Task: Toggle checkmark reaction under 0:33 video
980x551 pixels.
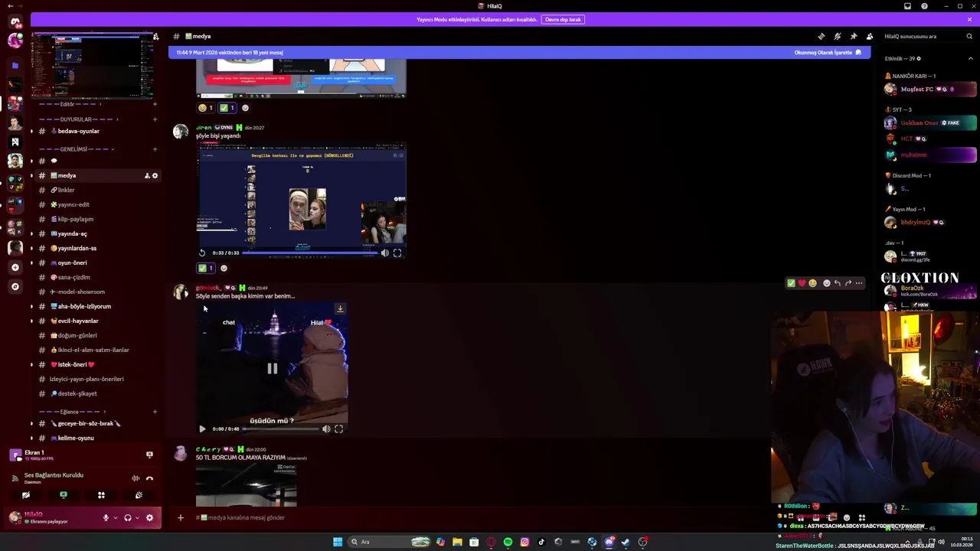Action: (x=205, y=268)
